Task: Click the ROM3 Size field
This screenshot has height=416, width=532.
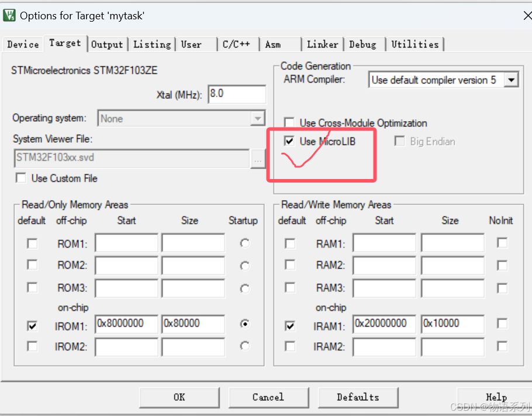Action: (193, 288)
